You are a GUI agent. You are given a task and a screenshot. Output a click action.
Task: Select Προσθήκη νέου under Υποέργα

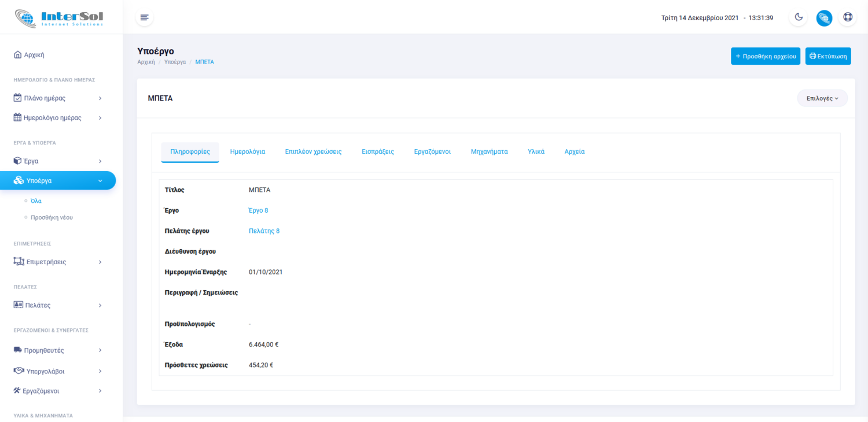coord(52,217)
